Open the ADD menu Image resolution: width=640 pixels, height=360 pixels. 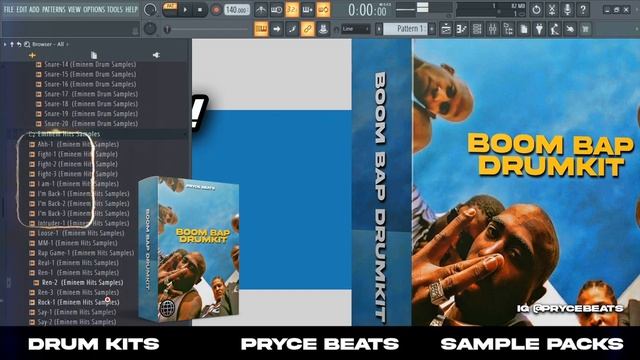(35, 9)
